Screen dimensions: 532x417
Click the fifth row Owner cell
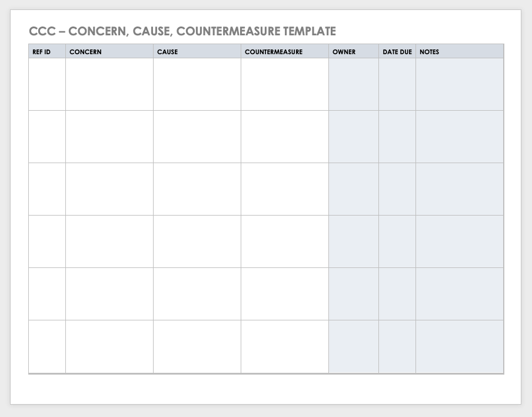(x=354, y=294)
